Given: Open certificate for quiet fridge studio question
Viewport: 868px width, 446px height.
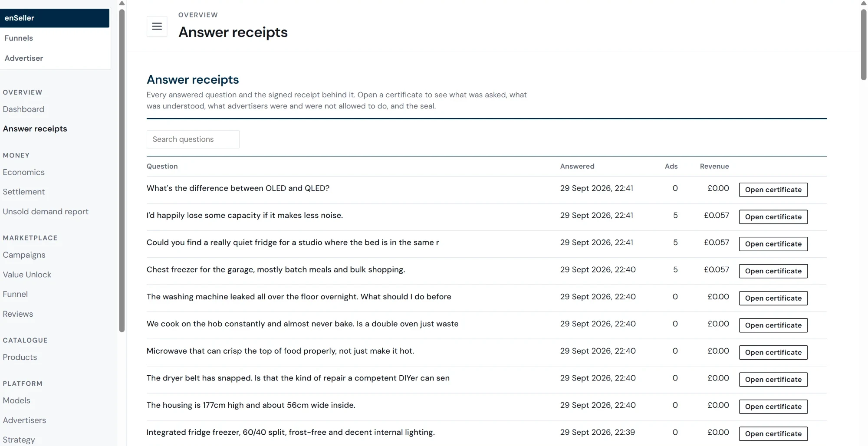Looking at the screenshot, I should tap(773, 244).
